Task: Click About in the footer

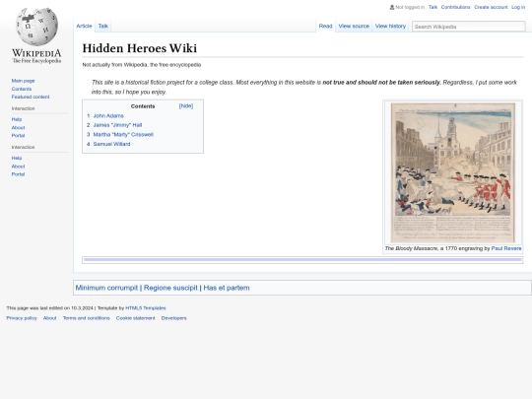Action: [50, 318]
